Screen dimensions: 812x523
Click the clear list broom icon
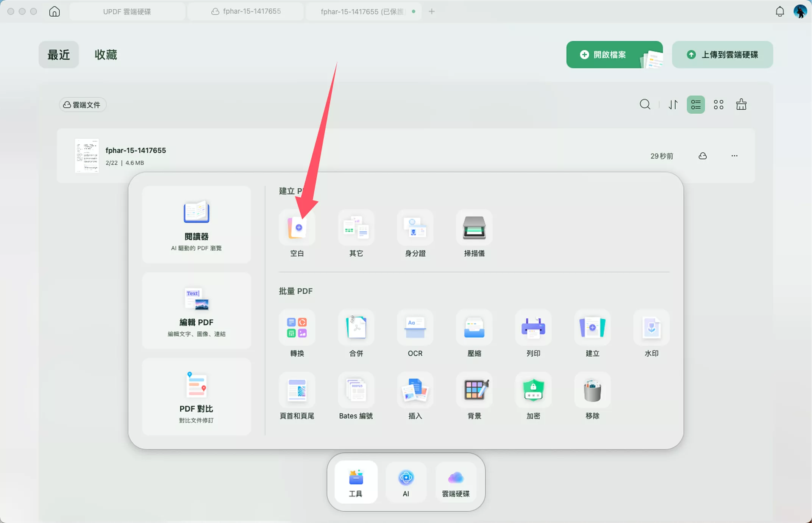click(x=741, y=104)
